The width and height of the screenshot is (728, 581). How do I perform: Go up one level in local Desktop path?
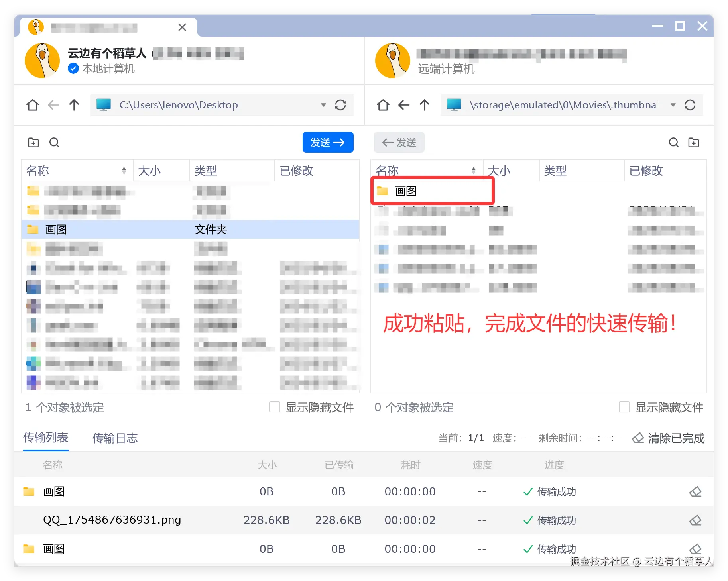click(74, 105)
